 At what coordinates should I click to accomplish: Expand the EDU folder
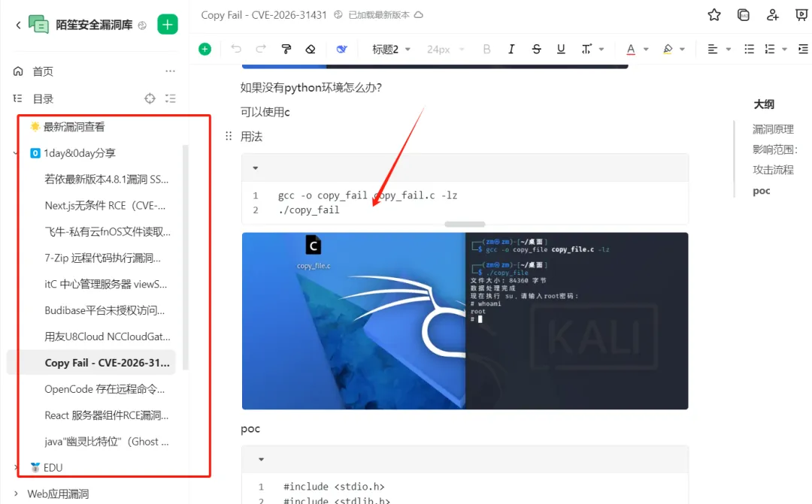tap(16, 467)
